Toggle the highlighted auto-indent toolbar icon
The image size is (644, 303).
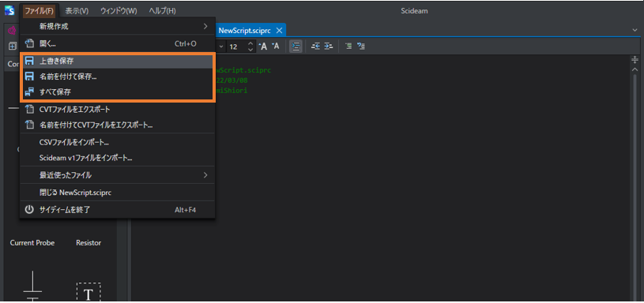pos(296,47)
